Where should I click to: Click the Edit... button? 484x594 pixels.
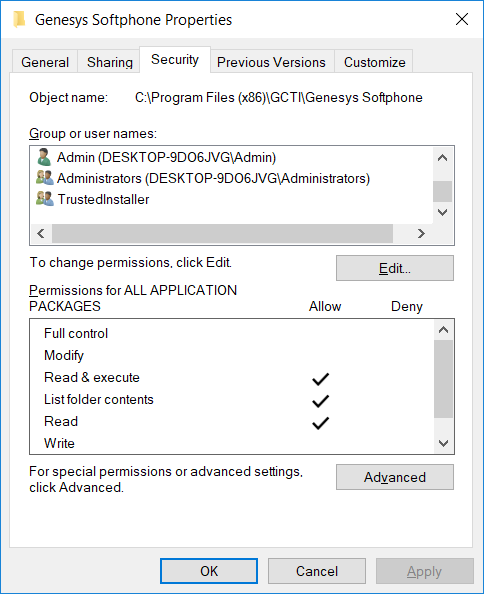coord(395,268)
